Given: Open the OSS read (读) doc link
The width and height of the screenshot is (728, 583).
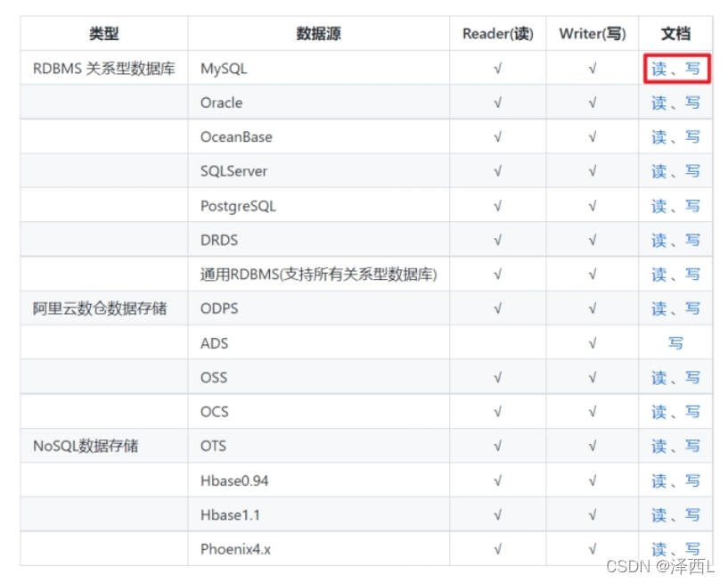Looking at the screenshot, I should [x=658, y=378].
